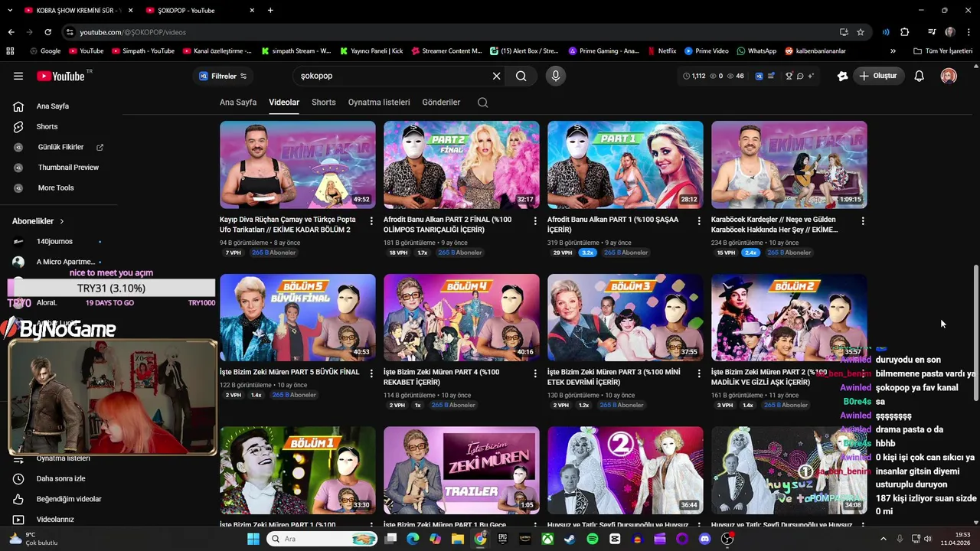The width and height of the screenshot is (980, 551).
Task: Open options for Karaböcek Kardeşler video
Action: [x=863, y=220]
